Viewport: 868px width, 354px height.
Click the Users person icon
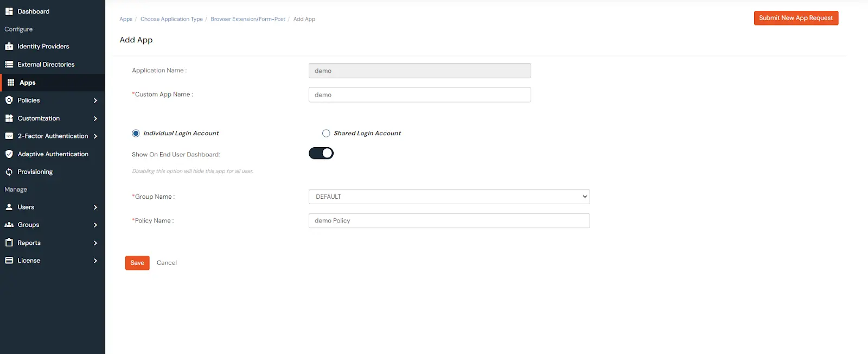(9, 207)
